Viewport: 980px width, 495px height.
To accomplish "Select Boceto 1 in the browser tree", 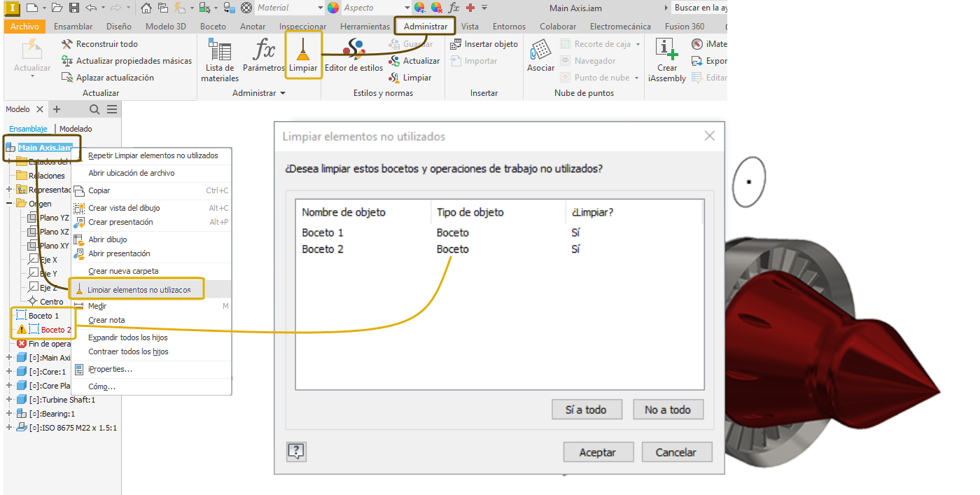I will pyautogui.click(x=38, y=316).
